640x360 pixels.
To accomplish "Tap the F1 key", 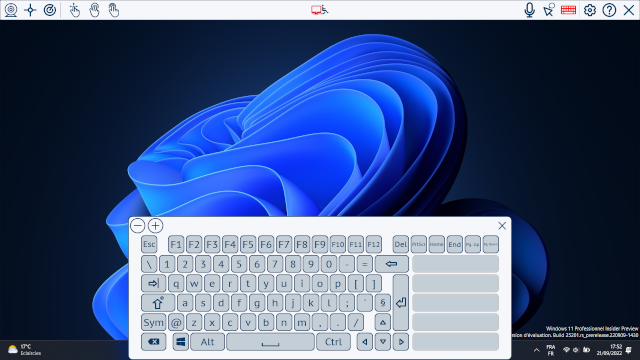I will [x=176, y=244].
